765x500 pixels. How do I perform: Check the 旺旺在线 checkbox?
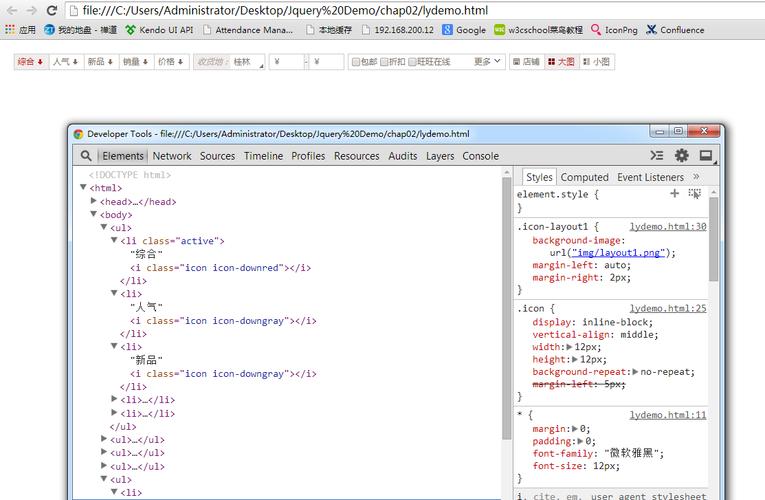[412, 62]
